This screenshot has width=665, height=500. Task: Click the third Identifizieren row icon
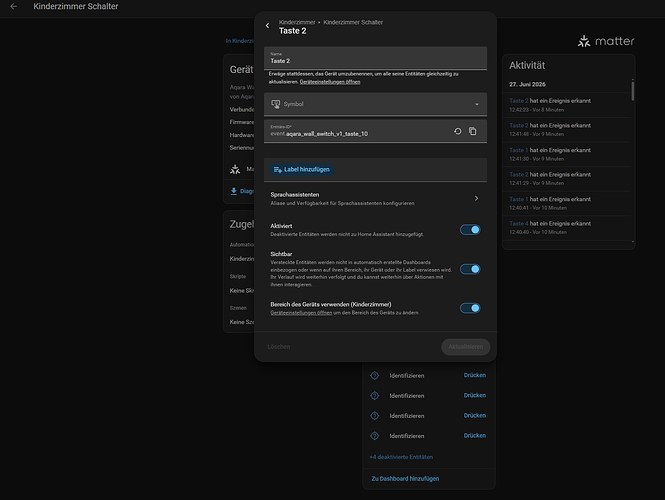[374, 416]
